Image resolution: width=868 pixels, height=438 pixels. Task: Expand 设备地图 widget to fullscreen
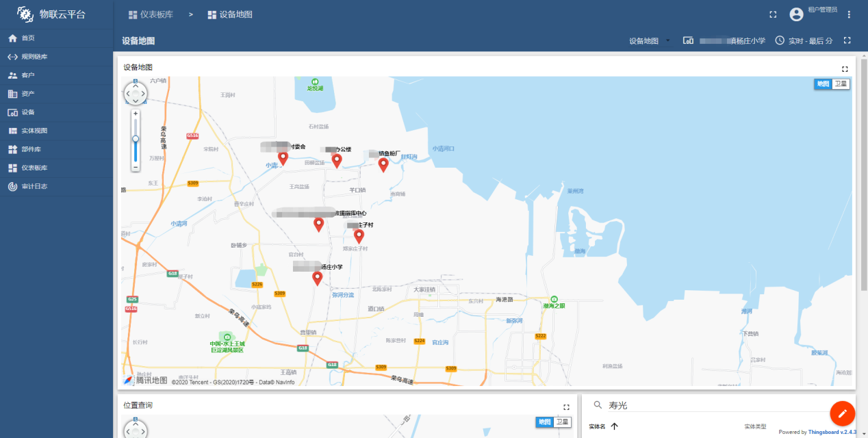pyautogui.click(x=845, y=68)
